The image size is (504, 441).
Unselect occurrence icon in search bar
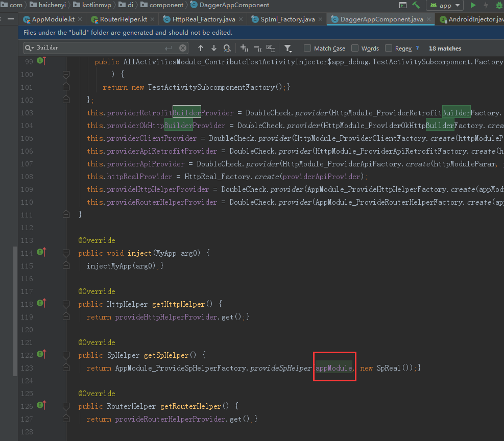click(x=257, y=48)
